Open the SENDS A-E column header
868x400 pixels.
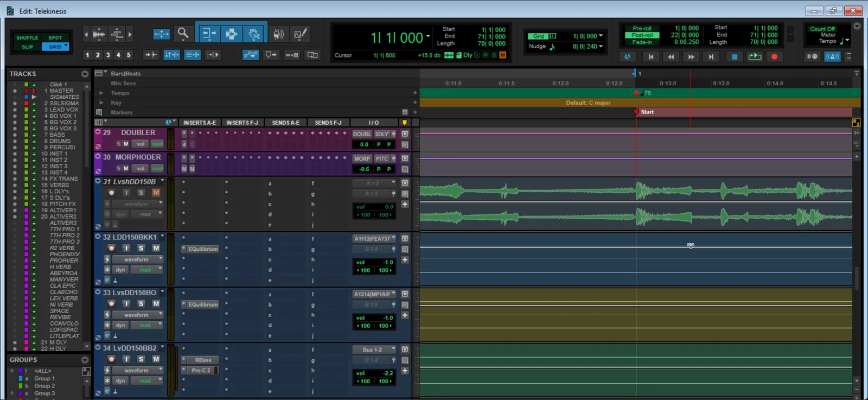click(285, 123)
